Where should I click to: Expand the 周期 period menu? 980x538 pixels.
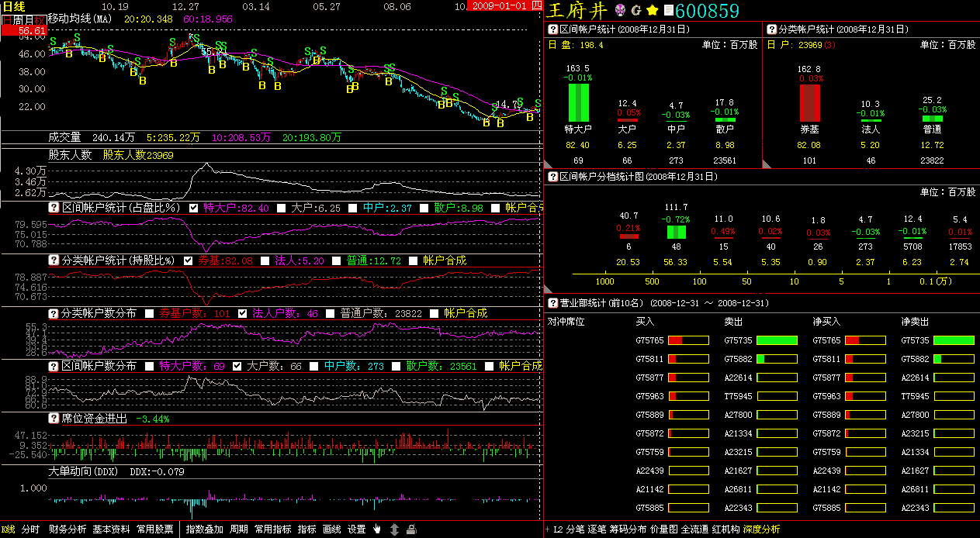point(239,529)
